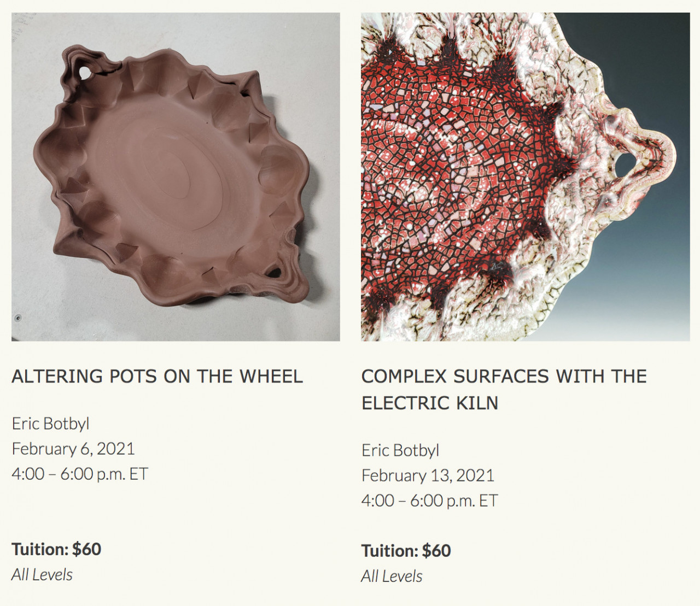This screenshot has width=700, height=606.
Task: Open the unglazed brown clay platter photo
Action: pyautogui.click(x=176, y=176)
